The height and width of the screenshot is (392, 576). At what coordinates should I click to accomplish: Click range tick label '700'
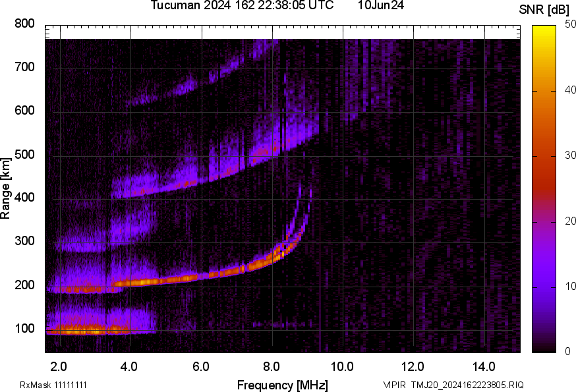pos(24,67)
